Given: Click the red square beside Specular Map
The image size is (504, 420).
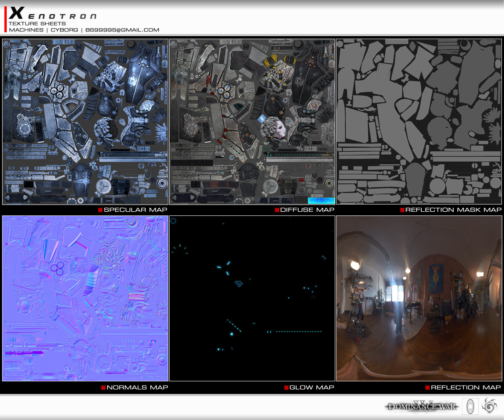Looking at the screenshot, I should coord(100,210).
